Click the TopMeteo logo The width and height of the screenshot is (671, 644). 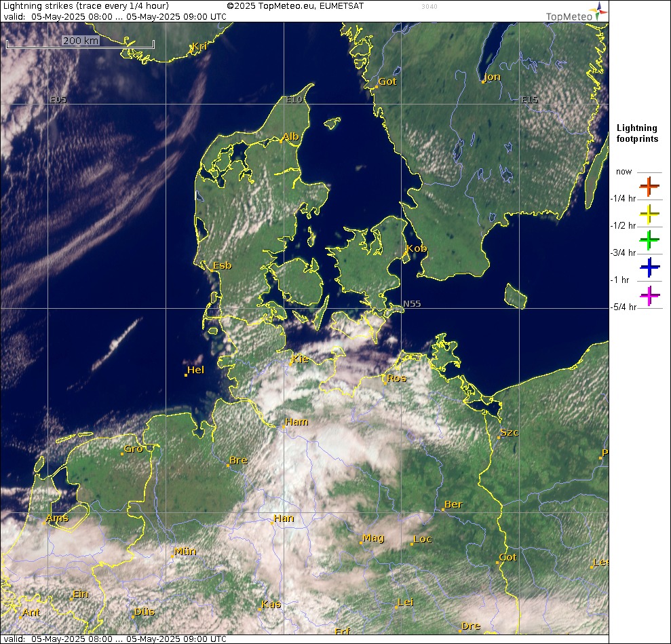pos(577,12)
